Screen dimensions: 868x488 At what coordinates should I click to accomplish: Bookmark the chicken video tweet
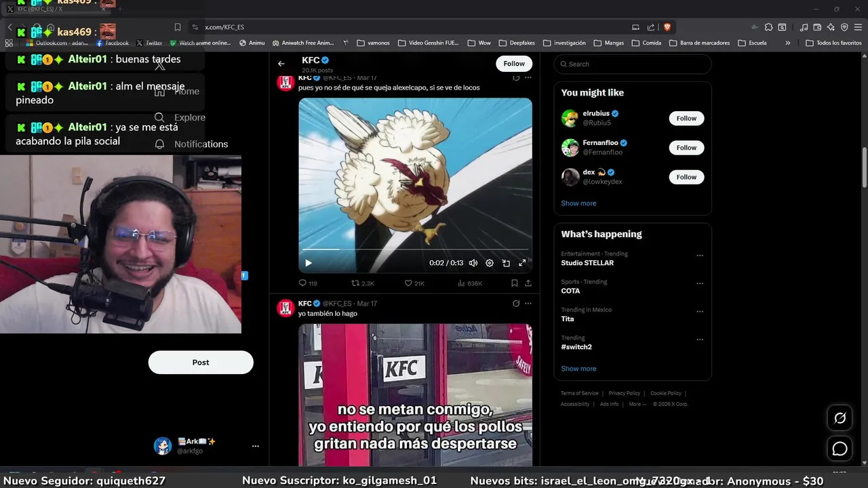point(515,283)
